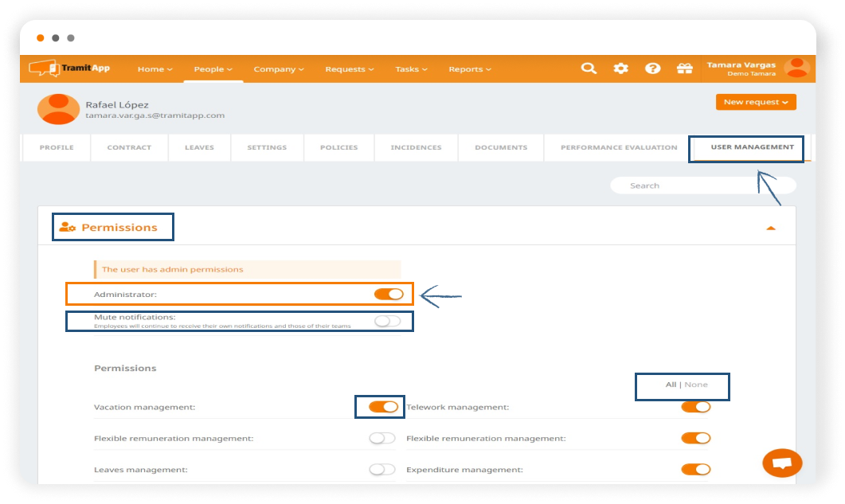This screenshot has height=504, width=845.
Task: Expand the Reports dropdown menu
Action: [469, 69]
